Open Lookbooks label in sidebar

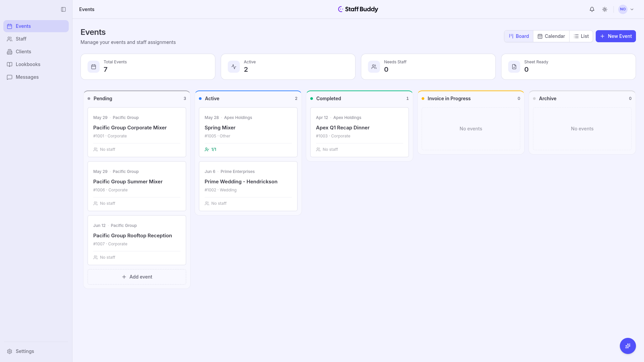(x=28, y=64)
